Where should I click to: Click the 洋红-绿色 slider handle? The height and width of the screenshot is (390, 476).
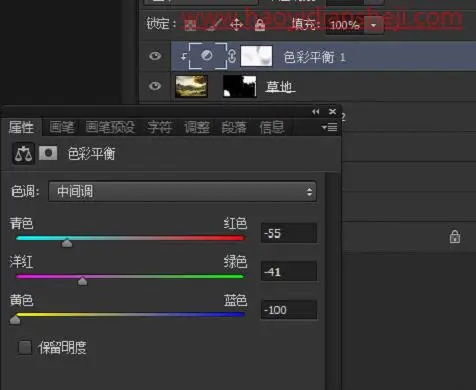[x=82, y=281]
